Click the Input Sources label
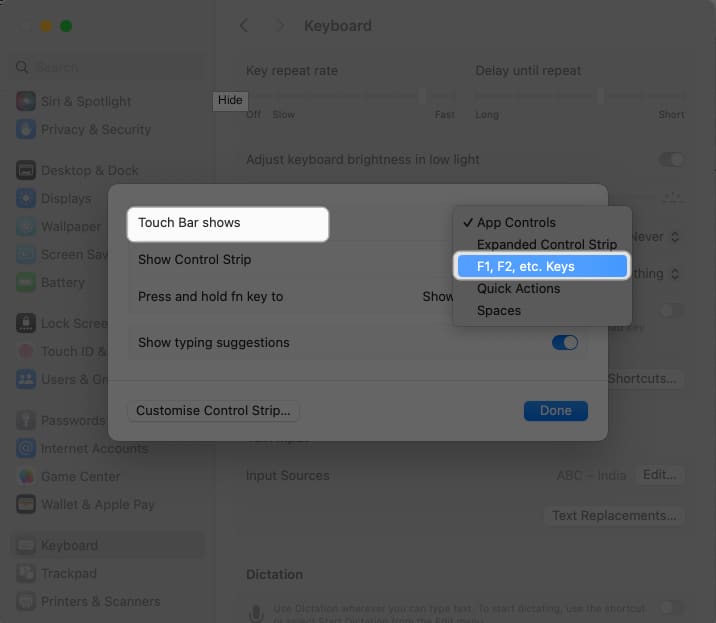The height and width of the screenshot is (623, 716). pos(288,475)
